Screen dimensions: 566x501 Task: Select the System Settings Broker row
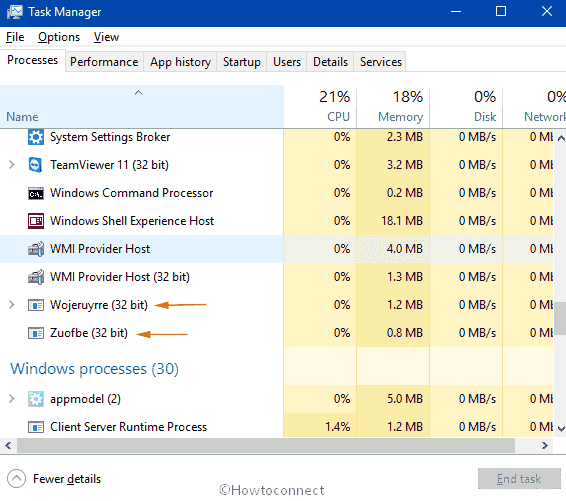point(277,137)
